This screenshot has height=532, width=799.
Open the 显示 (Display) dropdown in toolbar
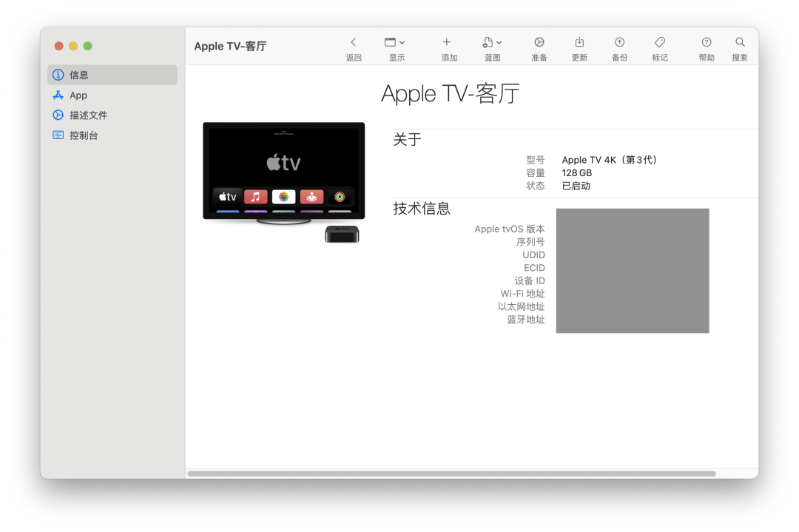pos(394,47)
